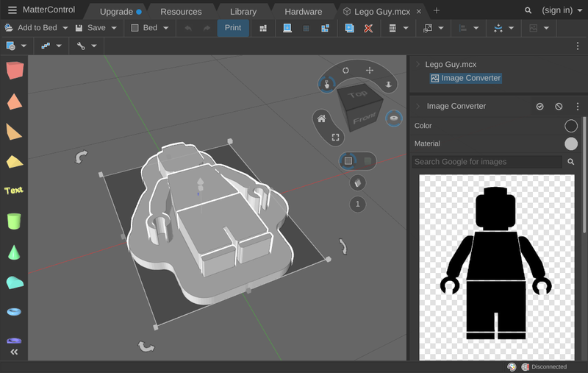Expand the Lego Guy.mcx tree node
This screenshot has height=373, width=588.
(x=417, y=64)
